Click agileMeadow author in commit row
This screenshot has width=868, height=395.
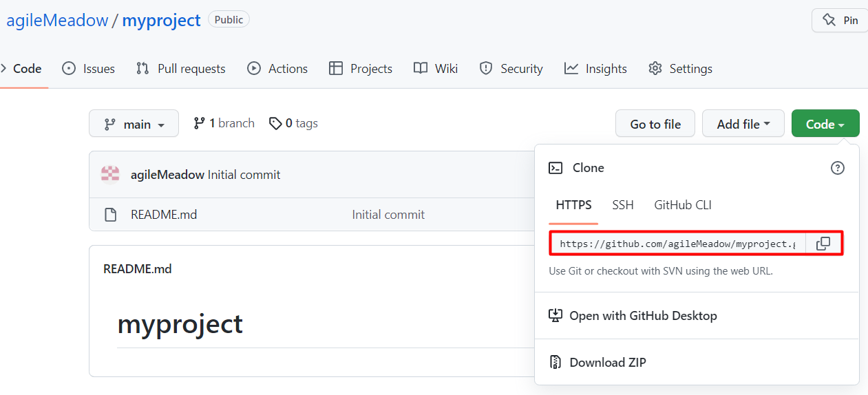click(167, 175)
